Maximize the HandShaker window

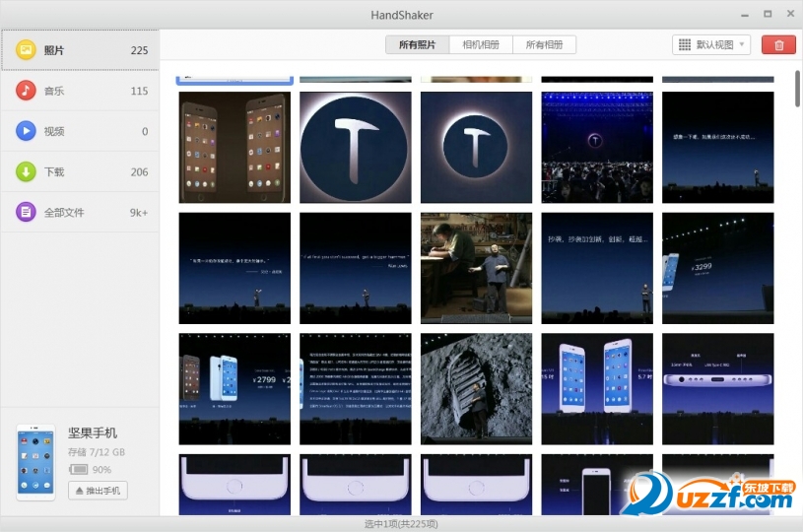click(768, 15)
